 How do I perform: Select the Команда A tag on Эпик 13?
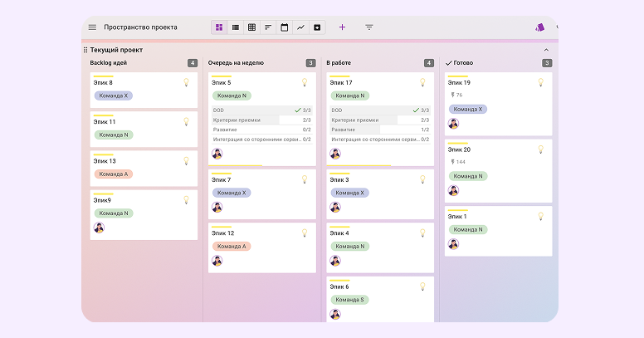(x=114, y=174)
